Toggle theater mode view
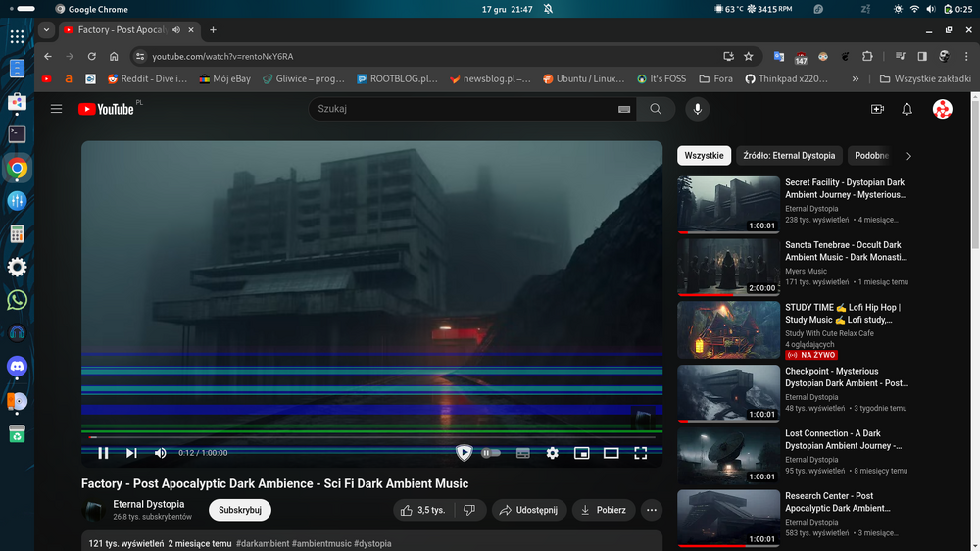 tap(612, 453)
